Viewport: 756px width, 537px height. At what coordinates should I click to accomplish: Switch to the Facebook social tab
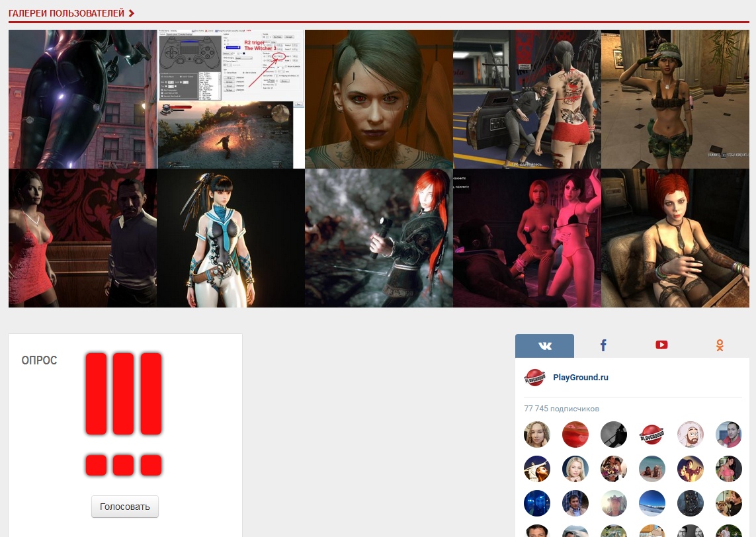(603, 346)
